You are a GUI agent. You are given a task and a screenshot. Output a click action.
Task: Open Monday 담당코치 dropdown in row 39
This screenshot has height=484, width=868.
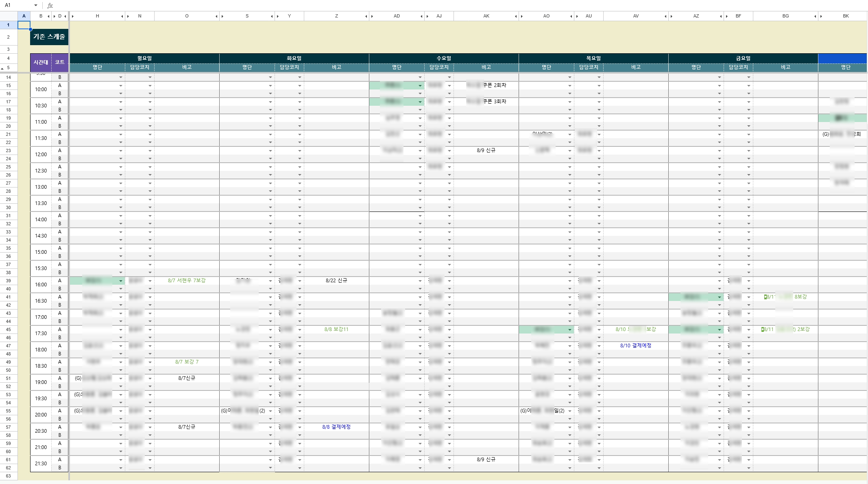[x=150, y=281]
